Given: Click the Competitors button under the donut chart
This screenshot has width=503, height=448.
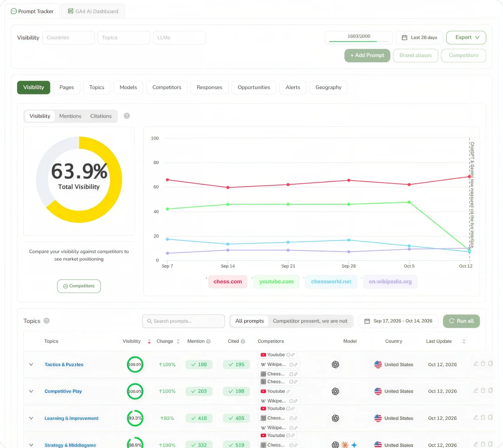Looking at the screenshot, I should coord(79,286).
